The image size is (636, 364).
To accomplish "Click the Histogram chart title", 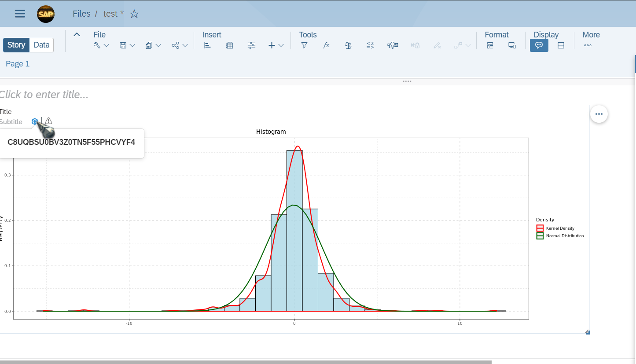I will (271, 132).
